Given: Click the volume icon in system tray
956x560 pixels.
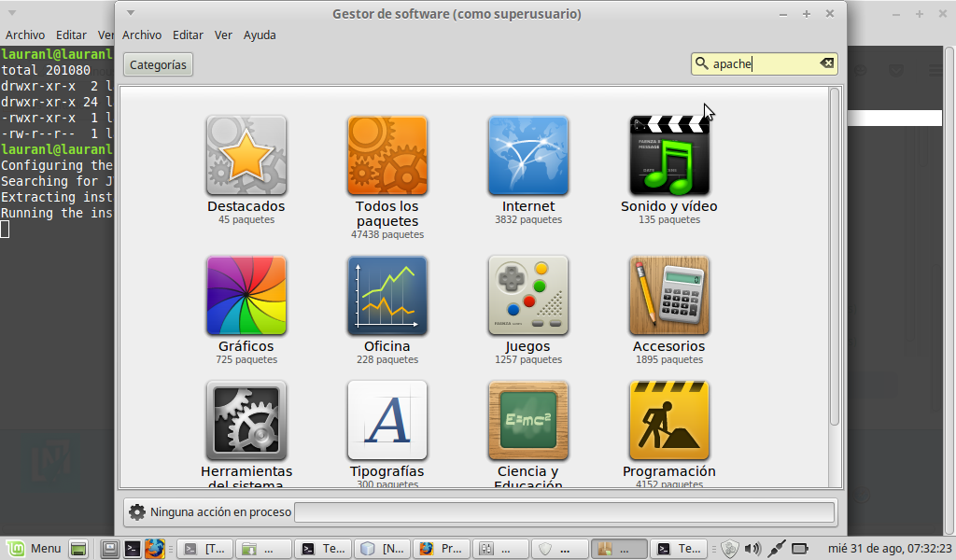Looking at the screenshot, I should pos(753,549).
